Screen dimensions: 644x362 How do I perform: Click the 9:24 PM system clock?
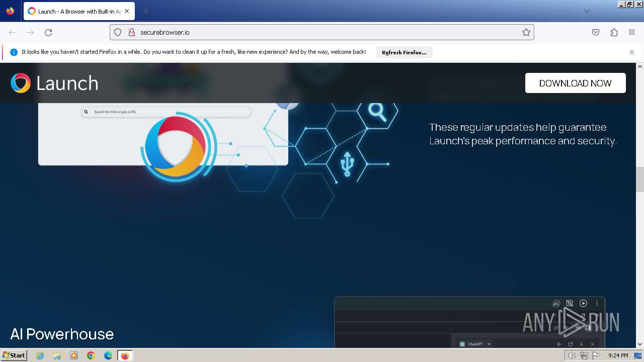pos(618,355)
